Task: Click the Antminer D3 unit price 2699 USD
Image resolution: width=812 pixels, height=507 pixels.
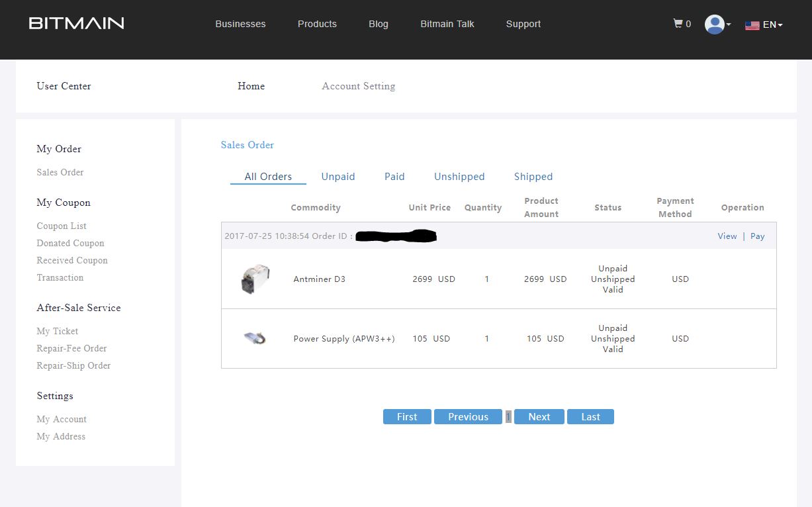Action: click(434, 279)
